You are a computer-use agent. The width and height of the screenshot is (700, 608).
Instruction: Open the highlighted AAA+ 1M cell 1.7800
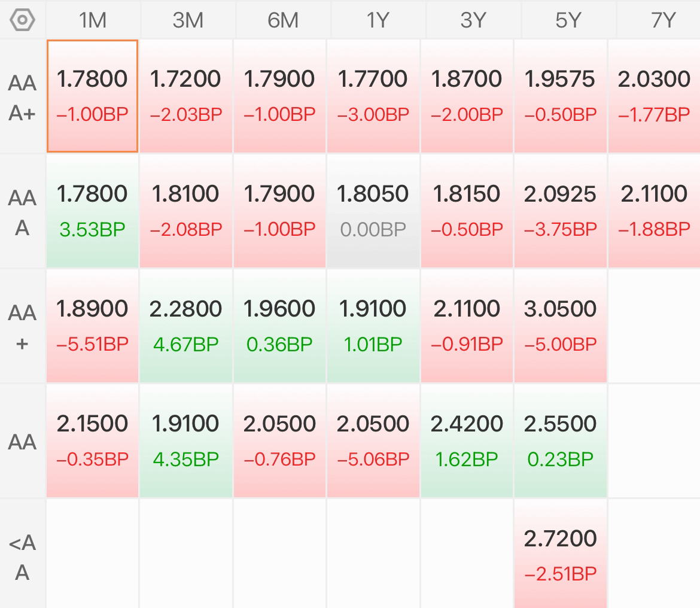click(92, 96)
